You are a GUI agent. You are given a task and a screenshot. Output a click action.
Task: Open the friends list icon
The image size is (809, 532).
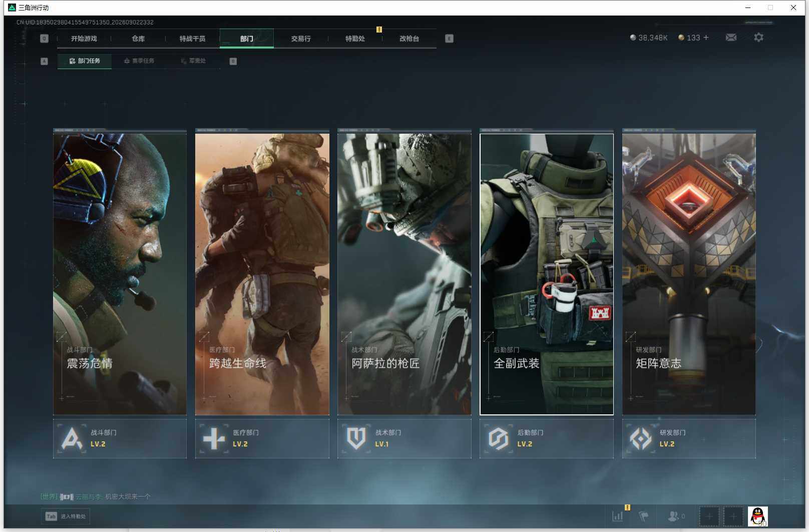coord(673,516)
